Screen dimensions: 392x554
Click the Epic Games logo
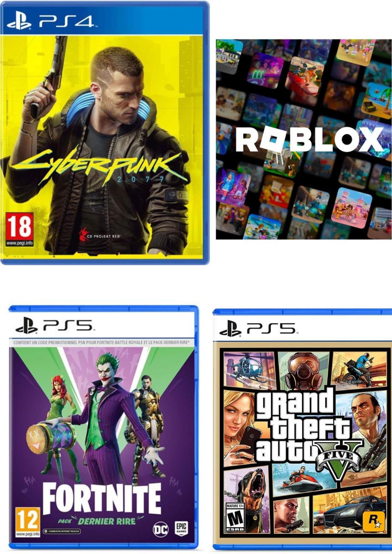(181, 528)
